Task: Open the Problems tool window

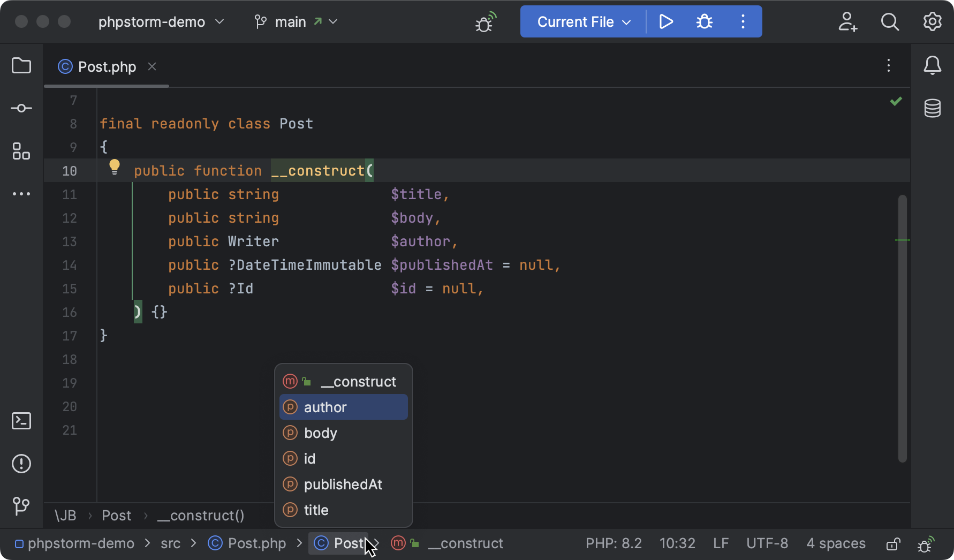Action: (21, 464)
